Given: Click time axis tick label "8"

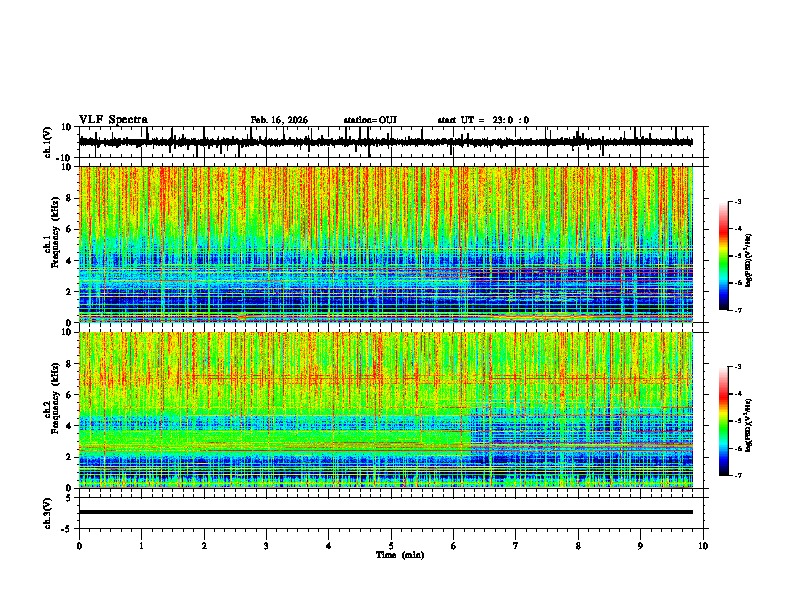Looking at the screenshot, I should [578, 546].
